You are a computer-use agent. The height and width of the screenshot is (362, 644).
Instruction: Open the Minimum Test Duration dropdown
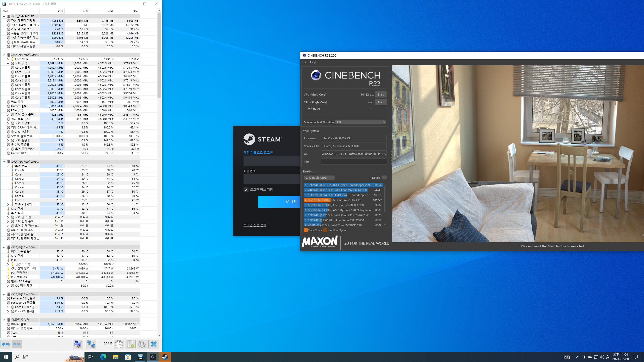pos(360,122)
